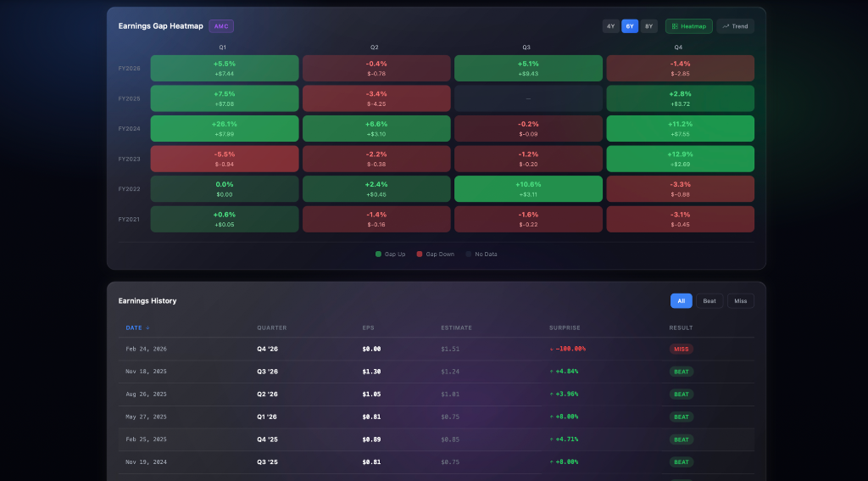
Task: Filter earnings history by All
Action: pyautogui.click(x=681, y=301)
